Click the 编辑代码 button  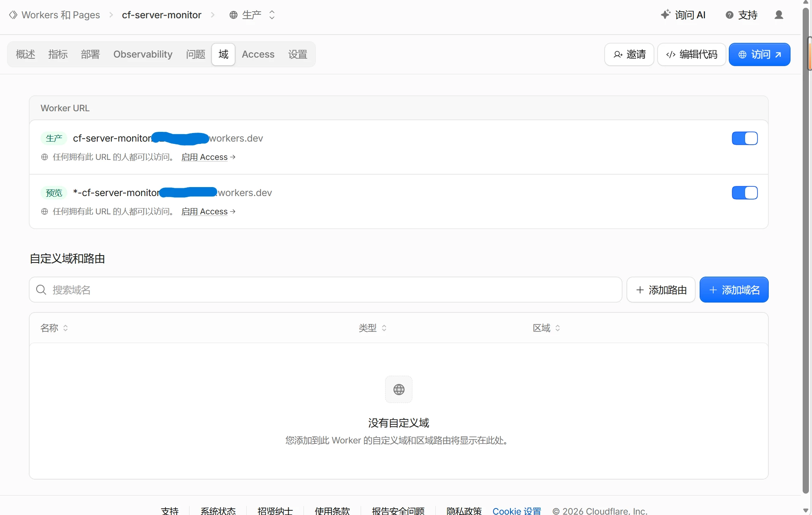(691, 54)
